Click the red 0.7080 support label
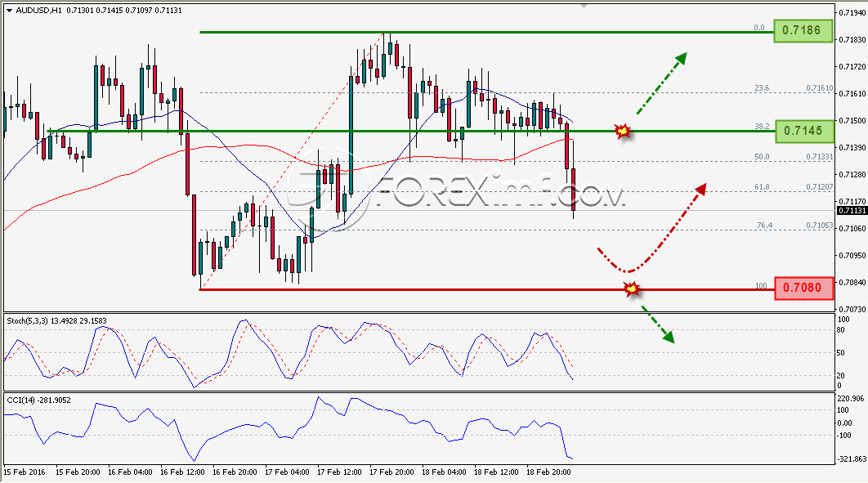The image size is (868, 483). tap(803, 288)
